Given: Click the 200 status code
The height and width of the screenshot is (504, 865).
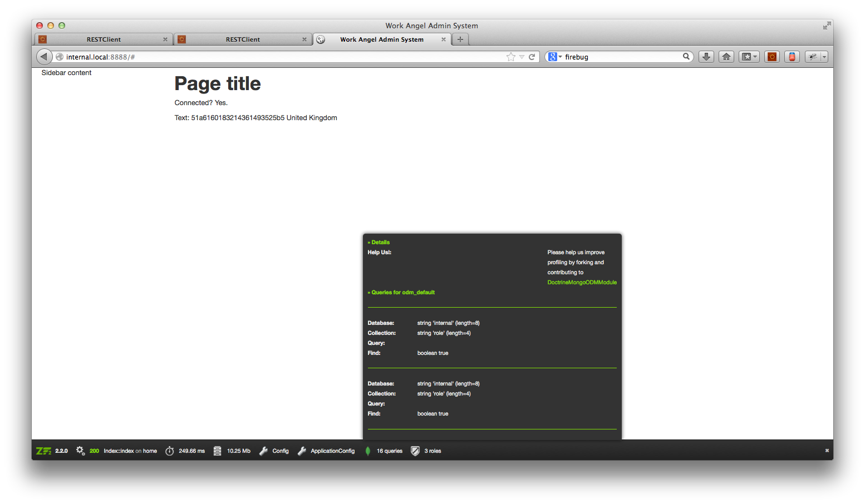Looking at the screenshot, I should coord(94,451).
